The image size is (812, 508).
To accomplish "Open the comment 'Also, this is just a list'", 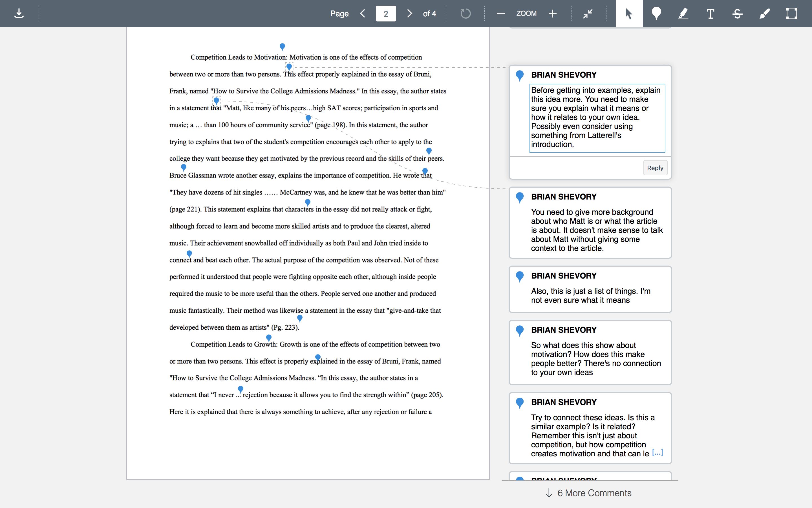I will tap(590, 289).
